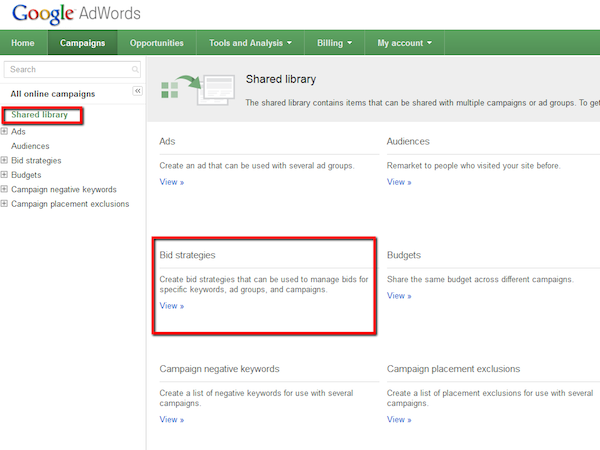This screenshot has height=450, width=600.
Task: Expand the Bid strategies tree item
Action: (x=4, y=160)
